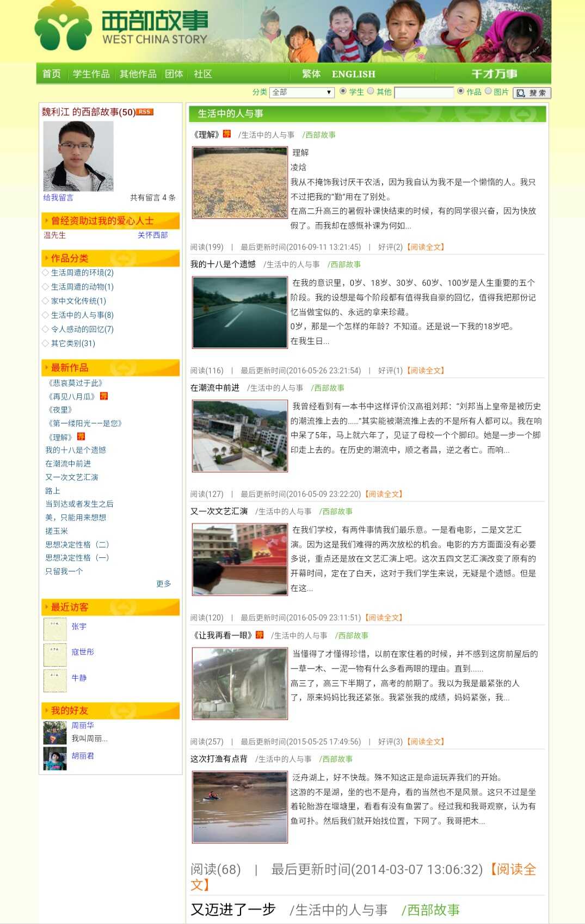
Task: Open visitor 牛静's avatar icon
Action: pyautogui.click(x=55, y=680)
